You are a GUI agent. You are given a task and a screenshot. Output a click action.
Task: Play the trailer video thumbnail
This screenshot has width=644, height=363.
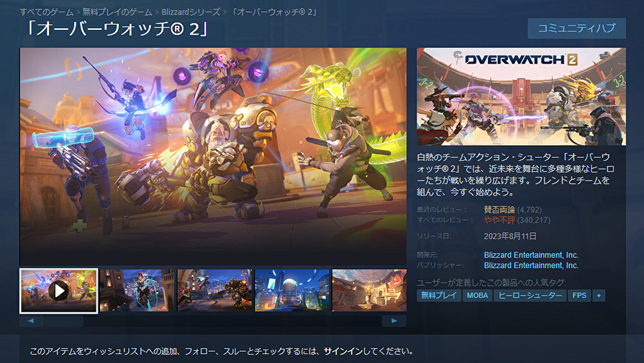click(59, 291)
